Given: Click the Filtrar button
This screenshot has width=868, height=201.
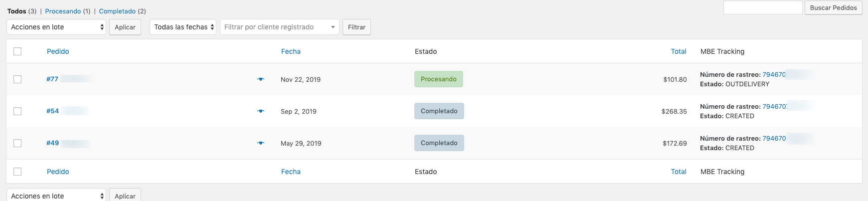Looking at the screenshot, I should pos(356,27).
